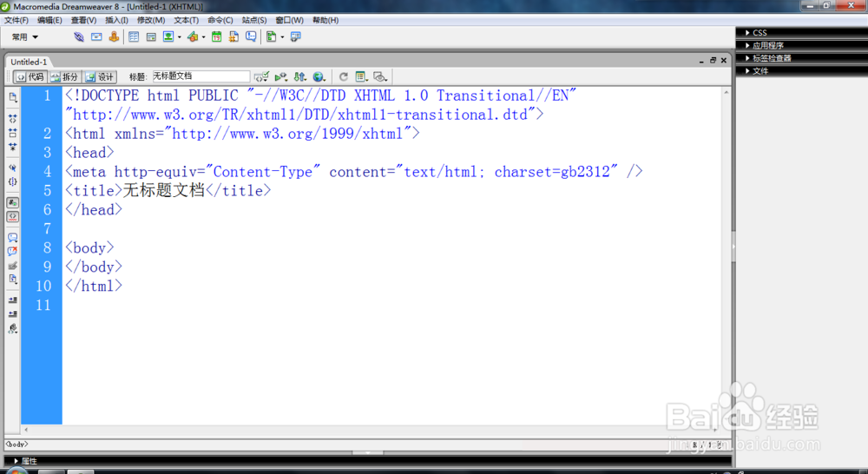Screen dimensions: 868x474
Task: Select Parent Tag coding icon
Action: [13, 168]
